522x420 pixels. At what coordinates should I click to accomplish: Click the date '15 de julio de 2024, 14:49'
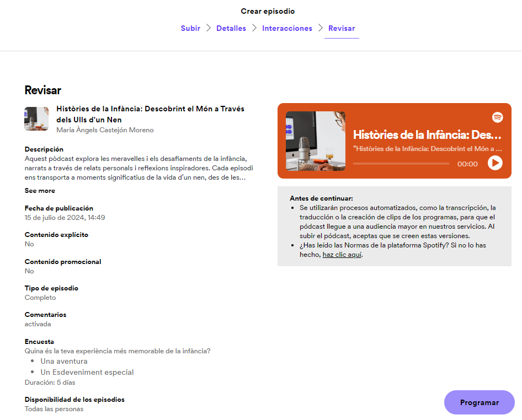click(x=65, y=218)
